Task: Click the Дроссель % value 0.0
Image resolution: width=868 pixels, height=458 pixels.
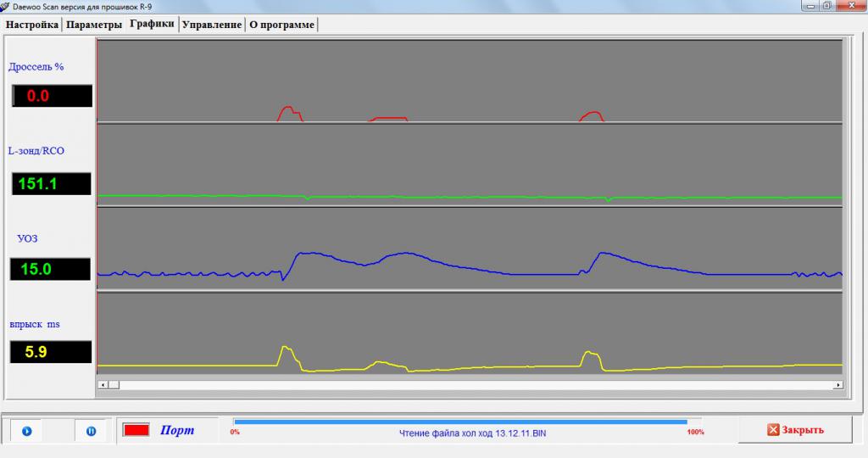Action: (x=52, y=96)
